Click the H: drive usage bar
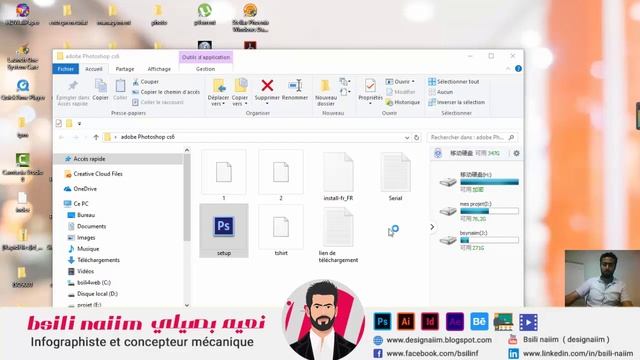Image resolution: width=640 pixels, height=360 pixels. click(489, 182)
